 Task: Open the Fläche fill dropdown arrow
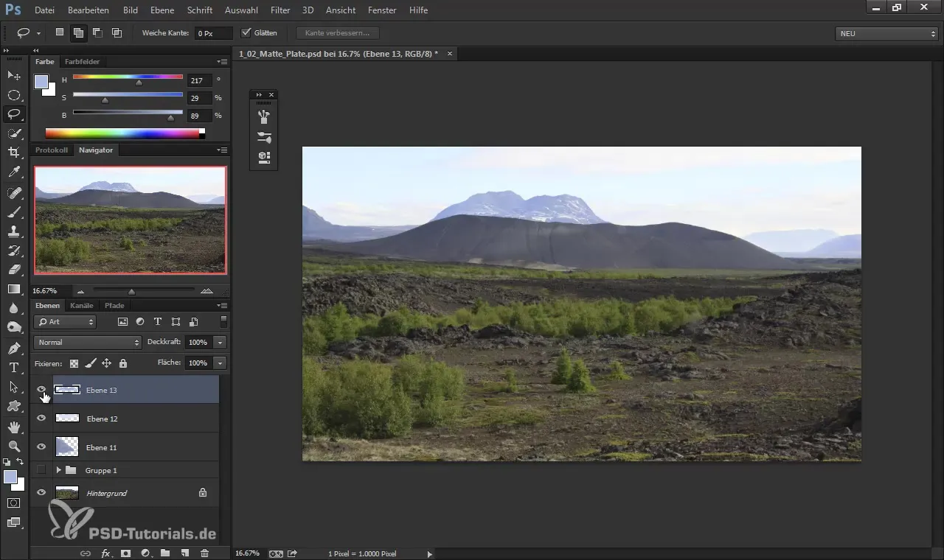click(x=220, y=363)
